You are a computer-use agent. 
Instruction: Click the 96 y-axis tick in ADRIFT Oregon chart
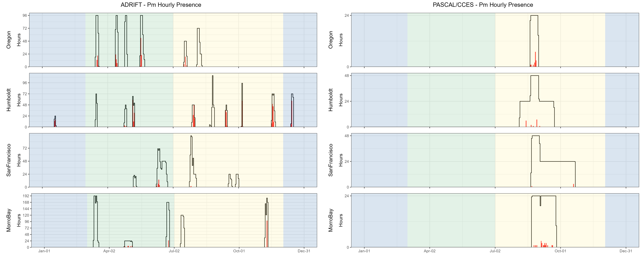(x=25, y=15)
